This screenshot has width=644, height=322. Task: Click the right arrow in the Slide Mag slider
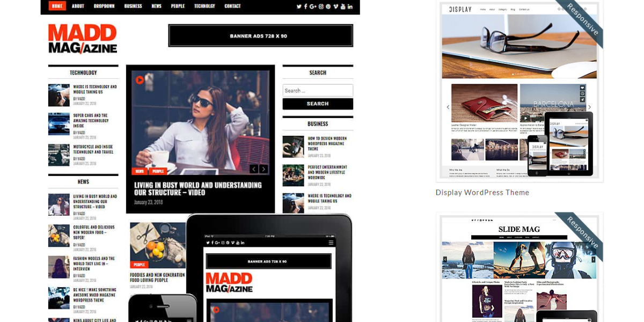(594, 260)
